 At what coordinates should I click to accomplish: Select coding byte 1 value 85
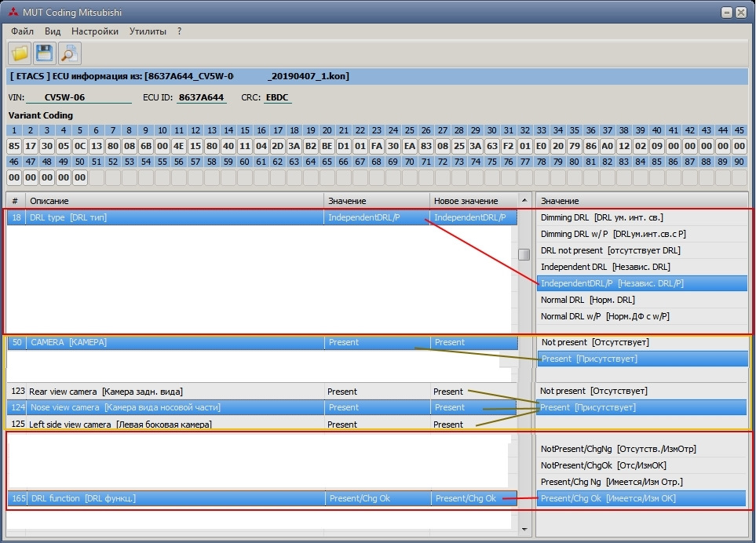[14, 146]
